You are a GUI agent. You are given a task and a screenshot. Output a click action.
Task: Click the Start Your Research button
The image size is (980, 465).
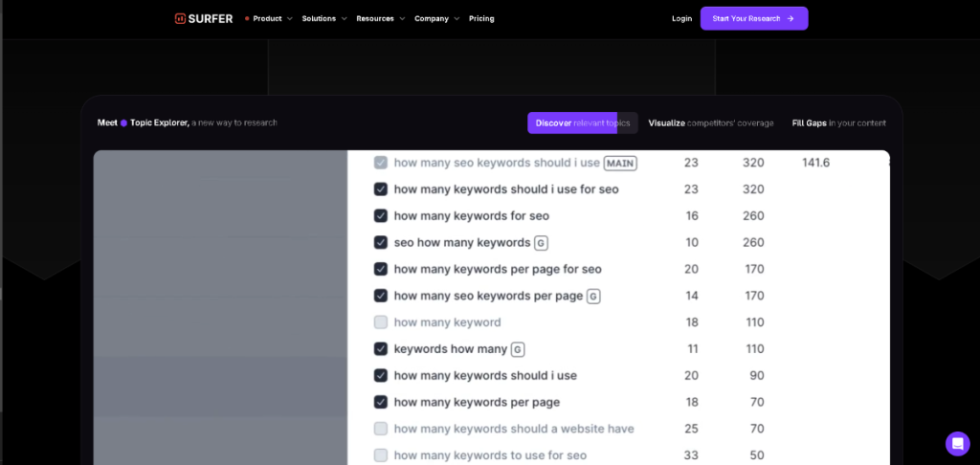click(x=754, y=19)
